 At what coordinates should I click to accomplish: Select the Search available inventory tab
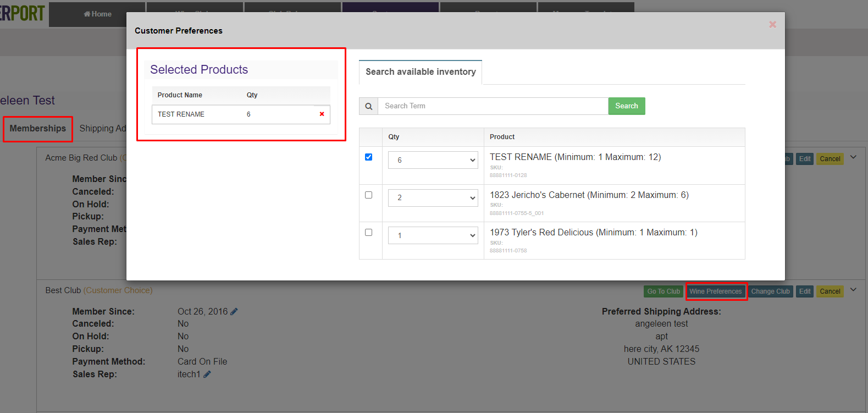click(x=421, y=72)
